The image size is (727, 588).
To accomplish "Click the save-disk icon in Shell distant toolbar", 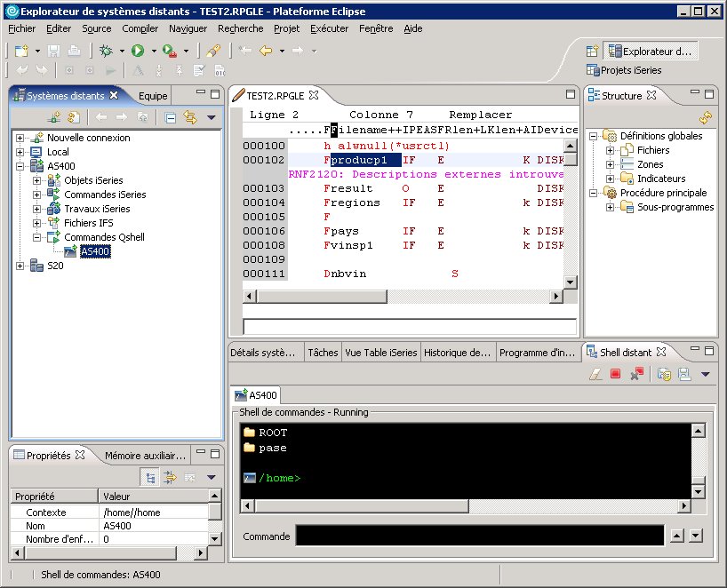I will (684, 374).
